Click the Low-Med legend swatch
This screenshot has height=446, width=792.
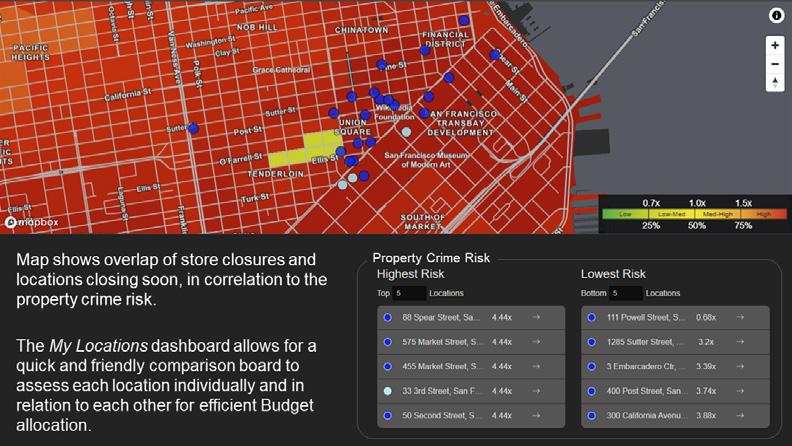click(x=671, y=214)
